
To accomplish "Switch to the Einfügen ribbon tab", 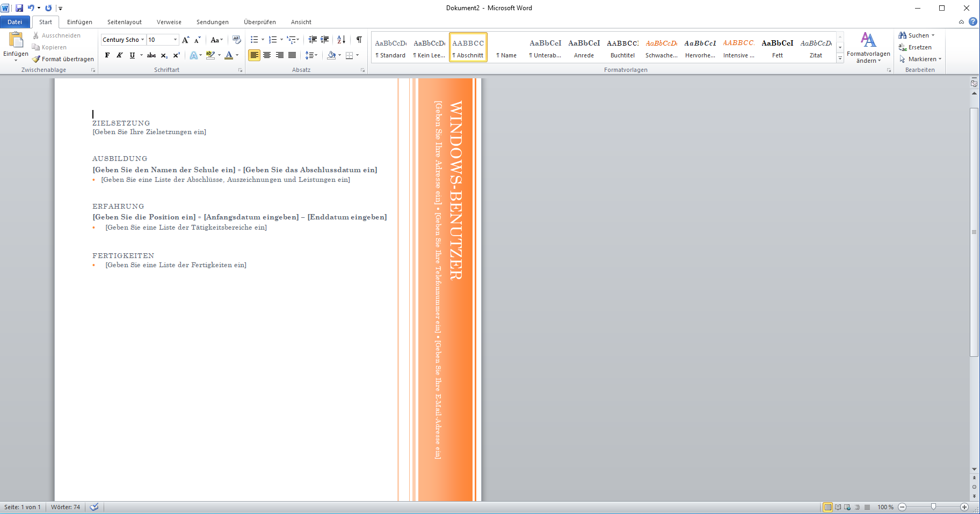I will tap(79, 22).
